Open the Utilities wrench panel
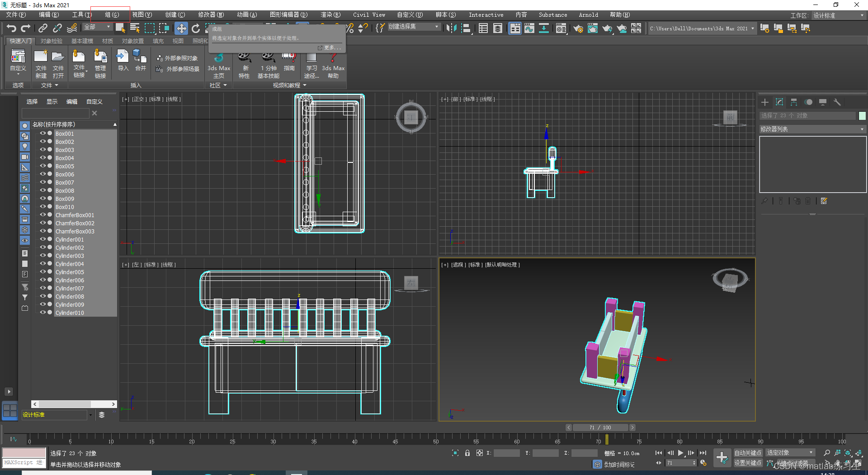 837,102
